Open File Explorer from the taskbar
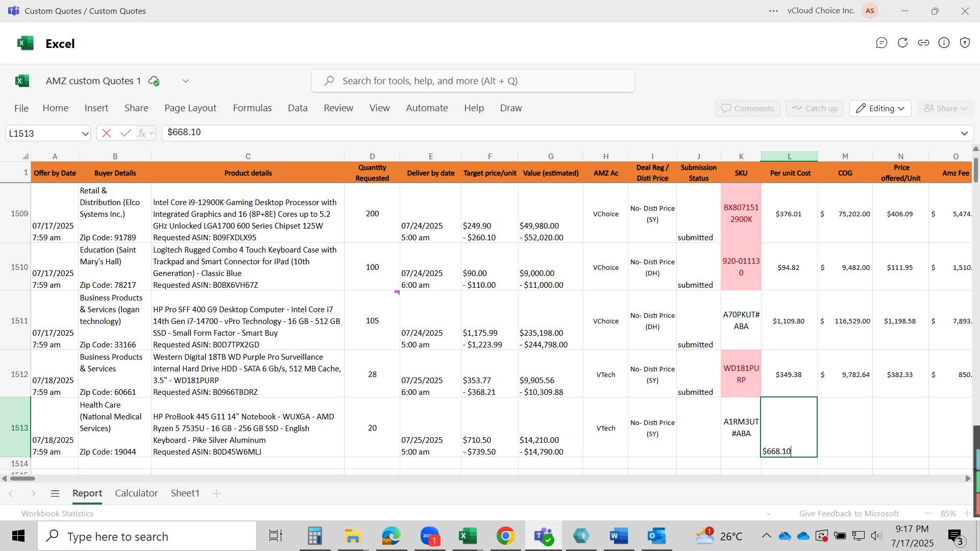This screenshot has width=980, height=551. [x=353, y=536]
